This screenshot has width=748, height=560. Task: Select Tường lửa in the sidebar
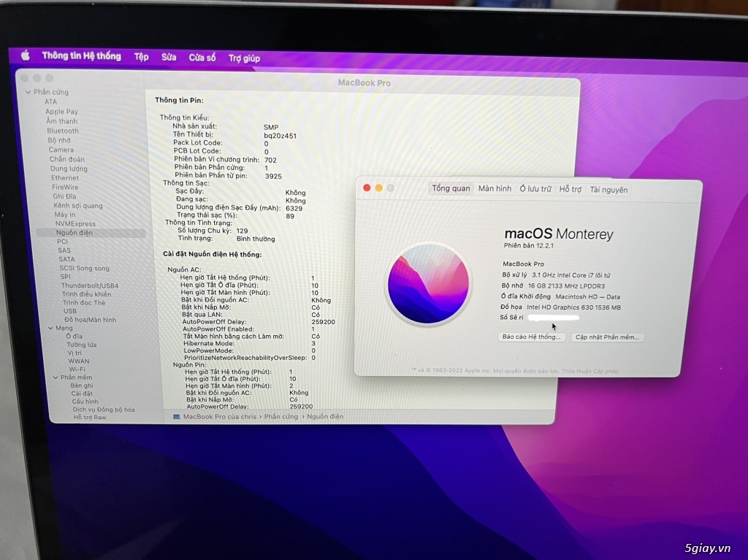(x=82, y=345)
